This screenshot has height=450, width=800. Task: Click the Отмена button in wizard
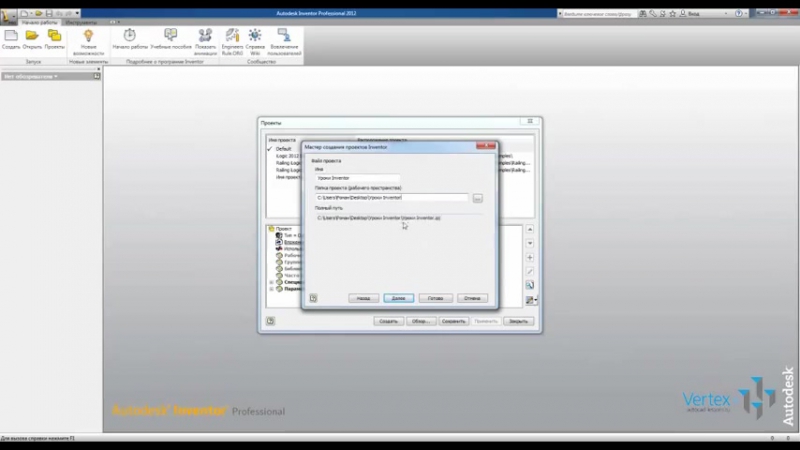(472, 298)
